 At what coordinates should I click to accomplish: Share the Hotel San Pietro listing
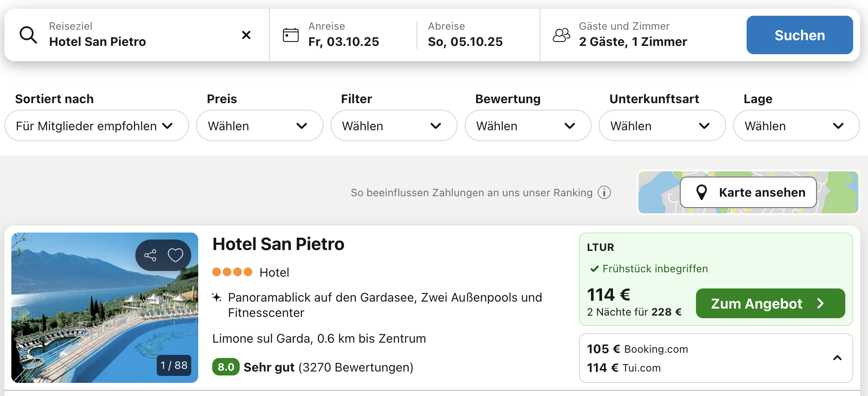point(150,255)
